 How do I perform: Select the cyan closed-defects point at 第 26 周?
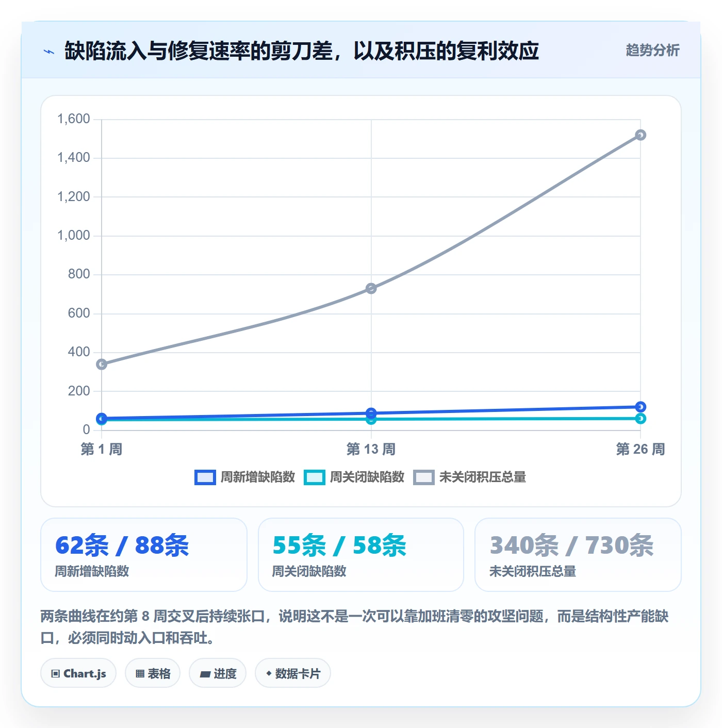click(641, 418)
